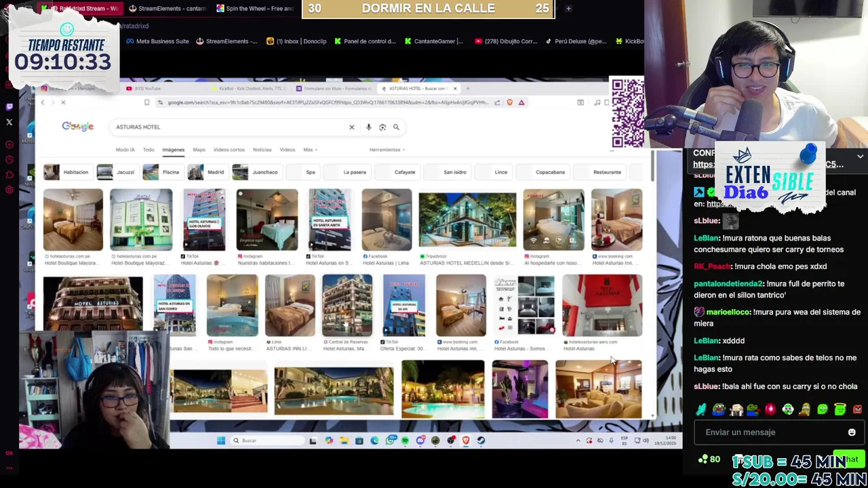Expand the Más dropdown in Google tabs
Image resolution: width=868 pixels, height=488 pixels.
pyautogui.click(x=310, y=150)
